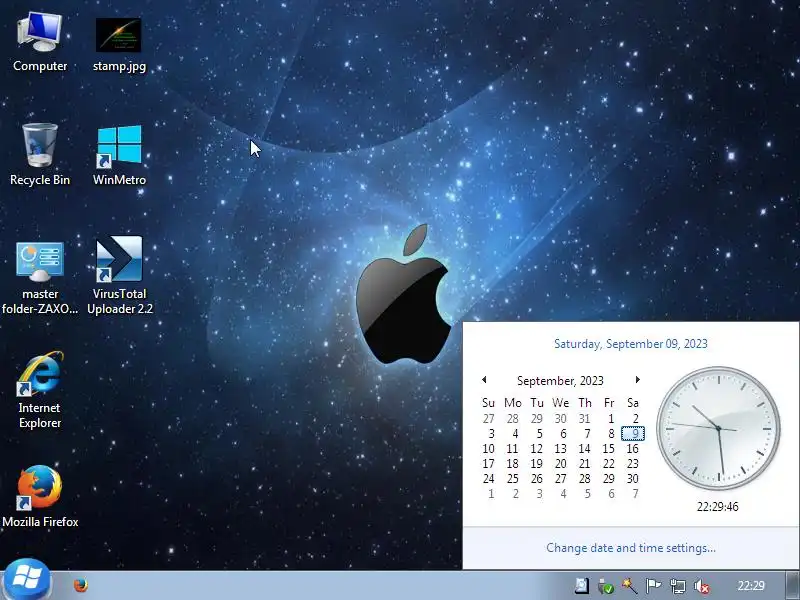This screenshot has width=800, height=600.
Task: Select September 30 in the calendar
Action: click(x=633, y=479)
